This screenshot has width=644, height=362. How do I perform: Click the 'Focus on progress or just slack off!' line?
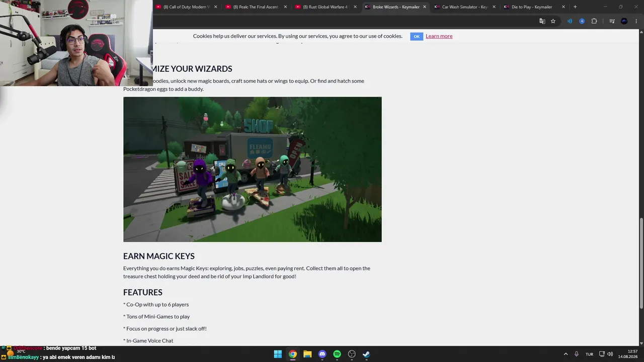[165, 328]
